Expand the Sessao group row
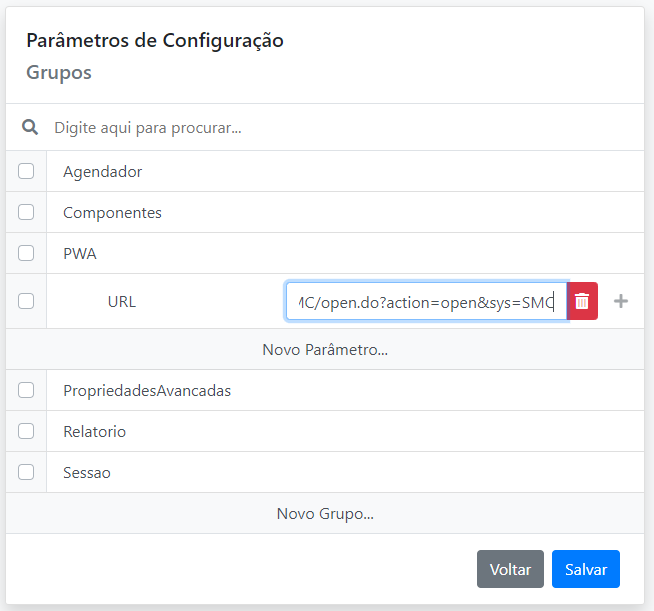The width and height of the screenshot is (654, 611). coord(87,473)
